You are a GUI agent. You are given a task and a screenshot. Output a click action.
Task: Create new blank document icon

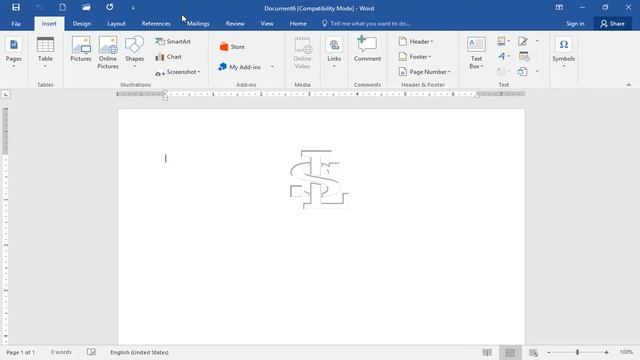[x=62, y=7]
